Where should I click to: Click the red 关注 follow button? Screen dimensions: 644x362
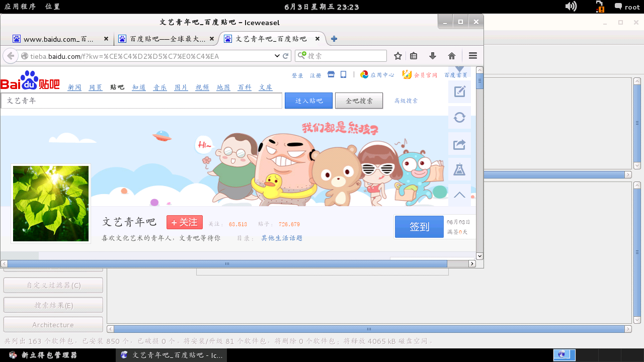click(x=185, y=222)
